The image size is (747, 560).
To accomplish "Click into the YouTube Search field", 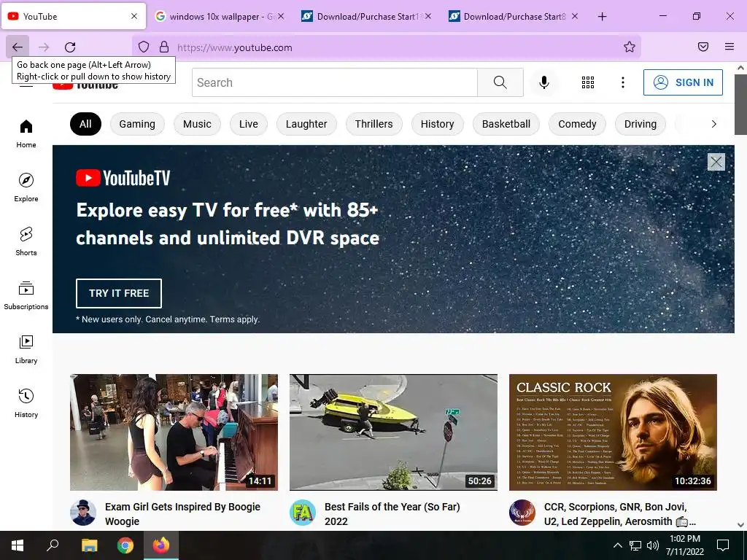I will [335, 82].
